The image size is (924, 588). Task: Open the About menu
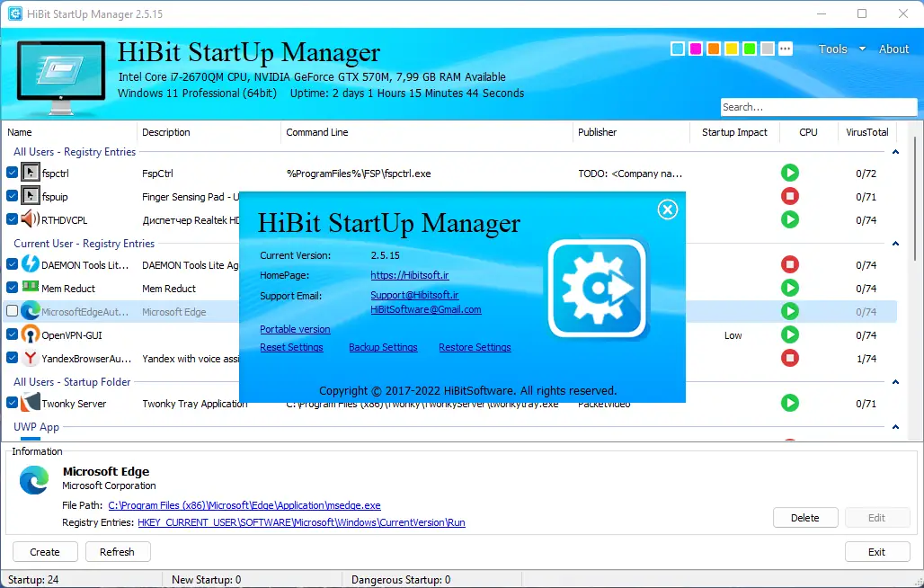(894, 49)
